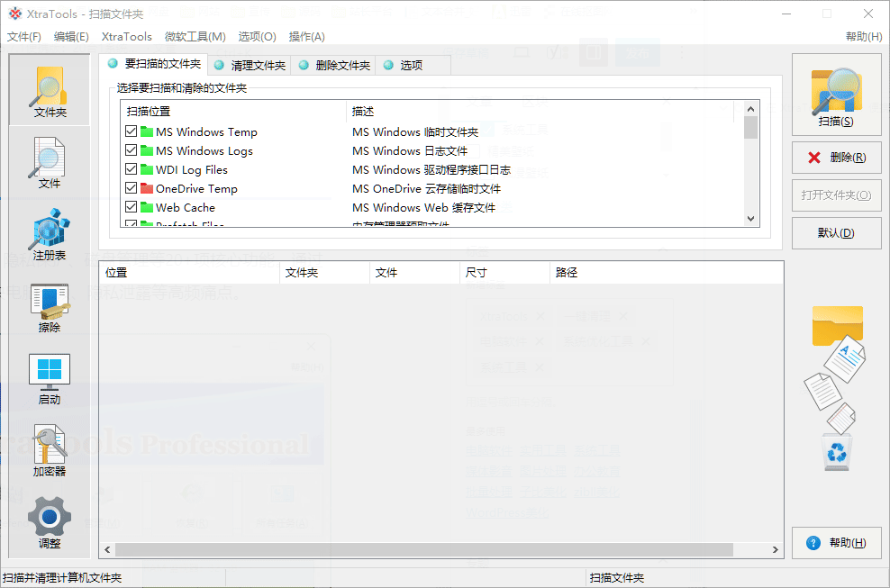Click the description MS Windows 日志文件

tap(410, 150)
